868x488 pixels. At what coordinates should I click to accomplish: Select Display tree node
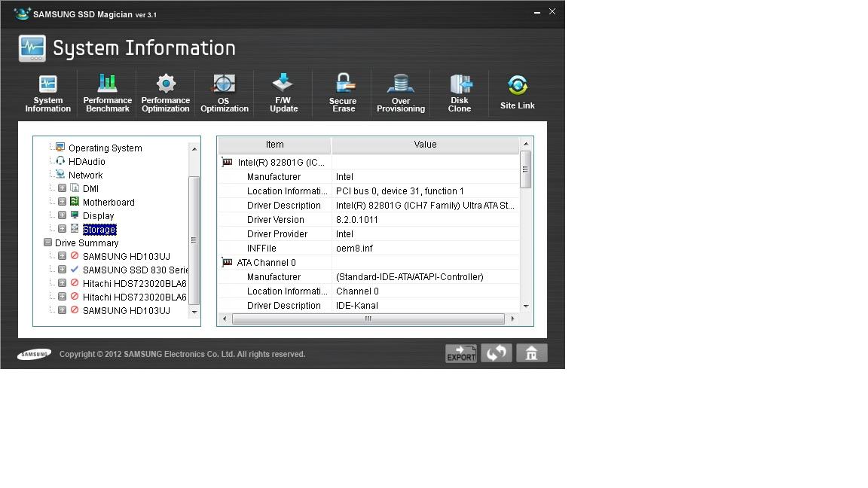pyautogui.click(x=98, y=216)
